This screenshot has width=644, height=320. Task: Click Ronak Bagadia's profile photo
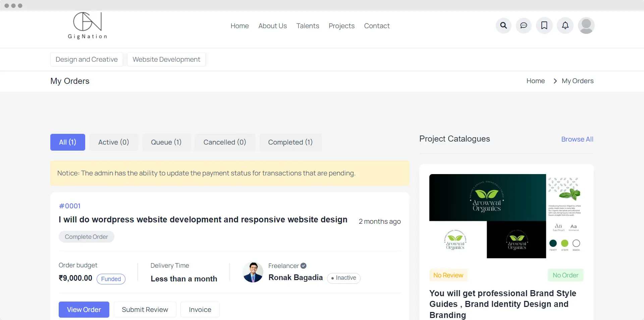tap(253, 272)
